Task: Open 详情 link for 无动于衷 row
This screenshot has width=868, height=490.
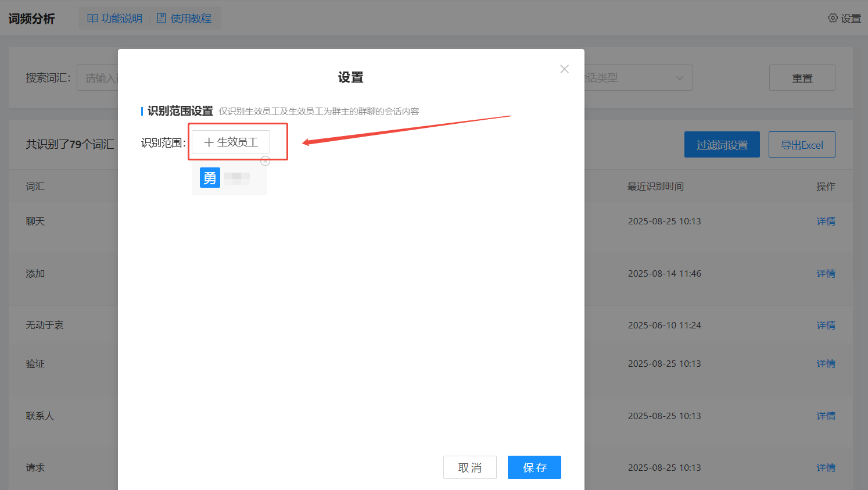Action: coord(826,326)
